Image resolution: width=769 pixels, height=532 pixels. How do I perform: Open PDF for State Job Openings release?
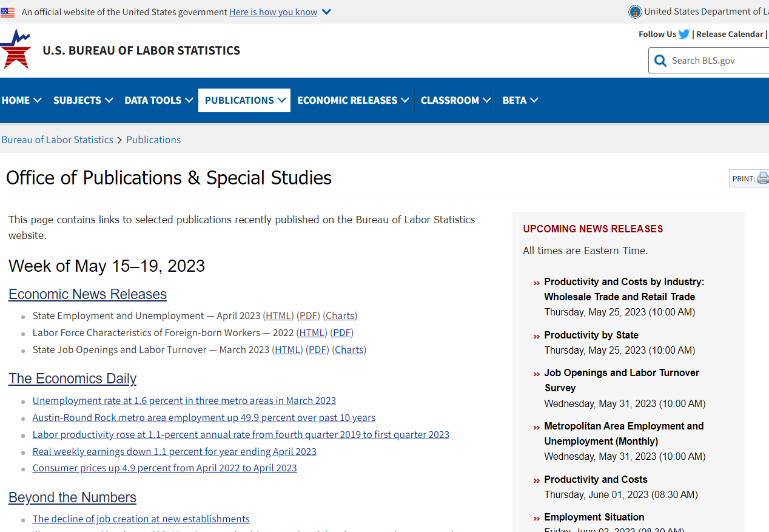(x=318, y=349)
